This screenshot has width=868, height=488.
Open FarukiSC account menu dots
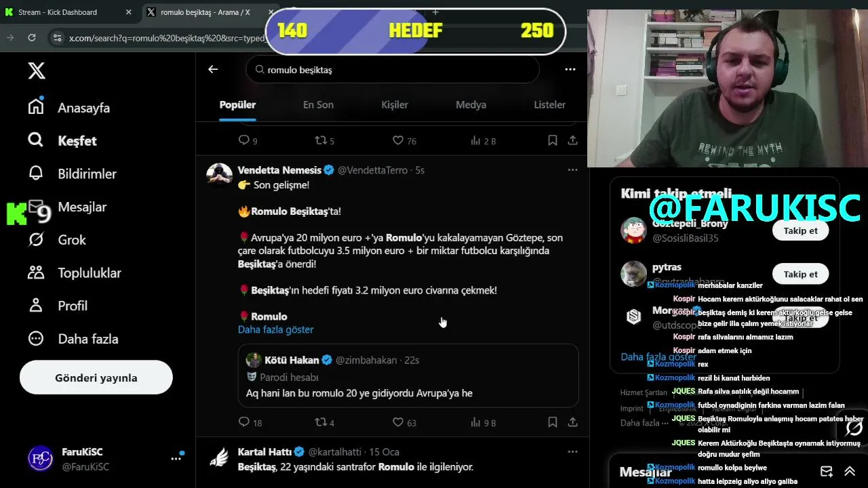pyautogui.click(x=176, y=459)
